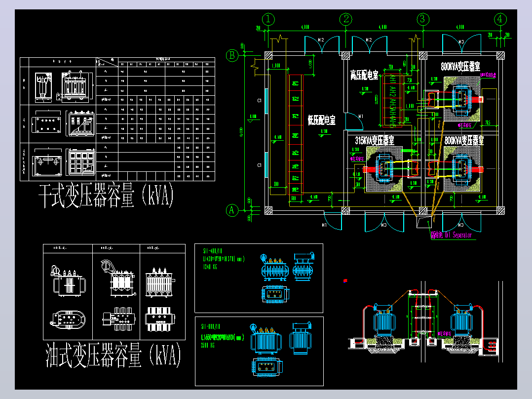
Task: Select side elevation transformer in lower spec box
Action: [x=300, y=338]
